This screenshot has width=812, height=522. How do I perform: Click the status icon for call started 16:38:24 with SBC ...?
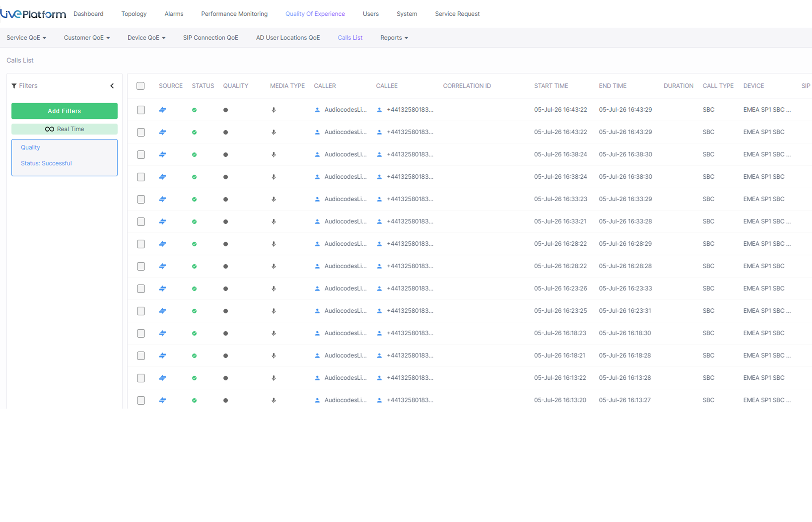point(194,177)
